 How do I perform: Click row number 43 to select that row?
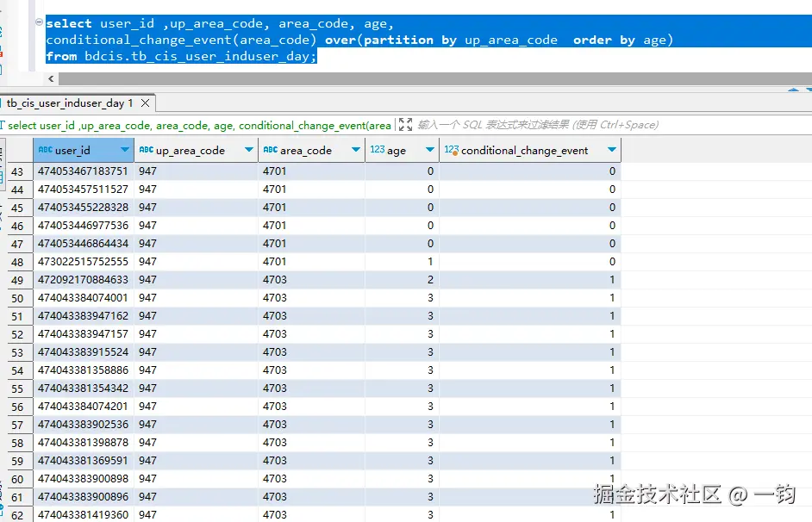[x=19, y=171]
